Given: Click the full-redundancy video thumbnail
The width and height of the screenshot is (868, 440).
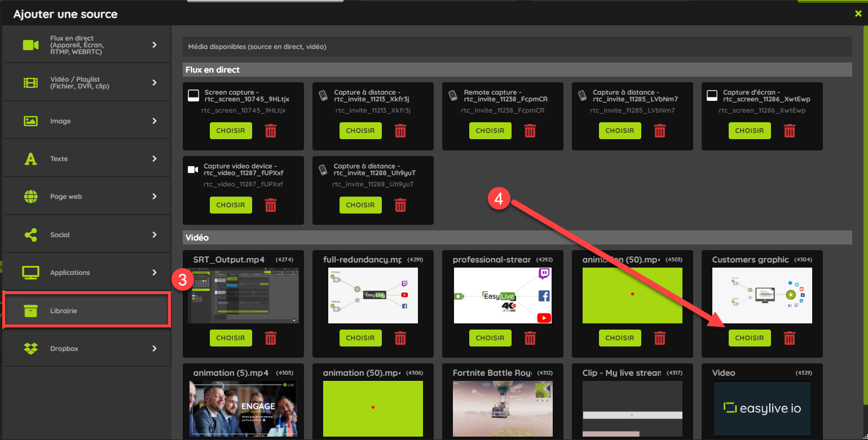Looking at the screenshot, I should [373, 295].
